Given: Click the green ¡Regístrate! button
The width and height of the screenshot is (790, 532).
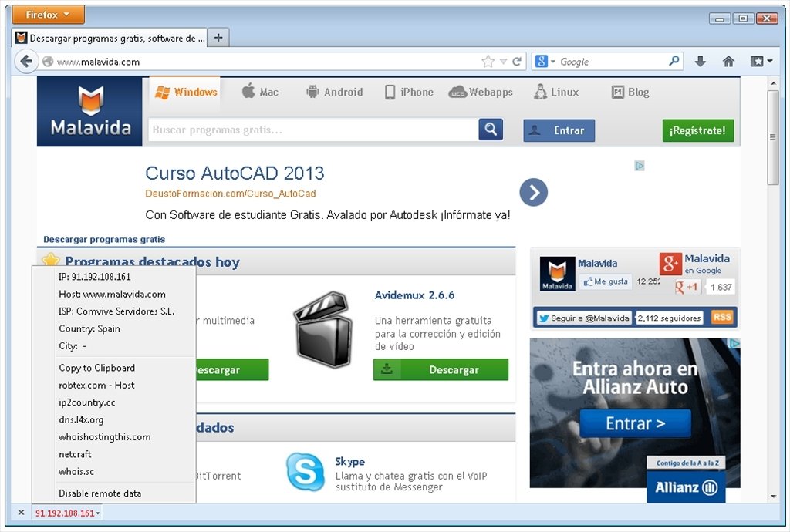Looking at the screenshot, I should tap(697, 130).
